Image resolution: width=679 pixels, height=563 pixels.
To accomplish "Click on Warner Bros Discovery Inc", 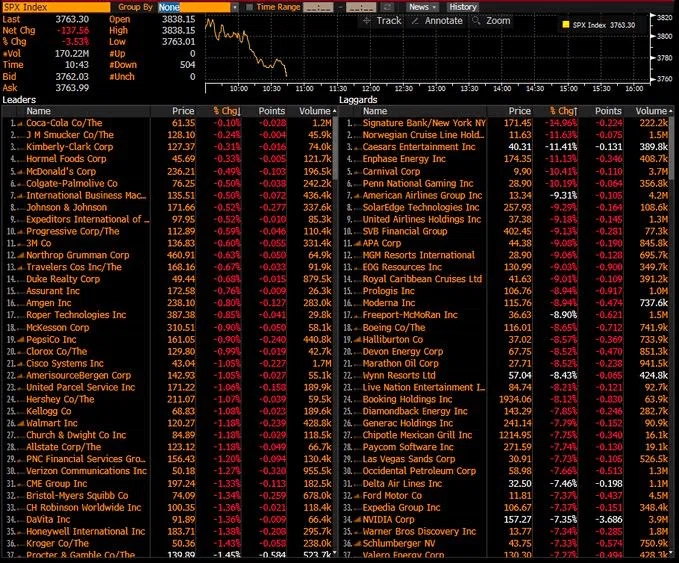I will click(419, 532).
